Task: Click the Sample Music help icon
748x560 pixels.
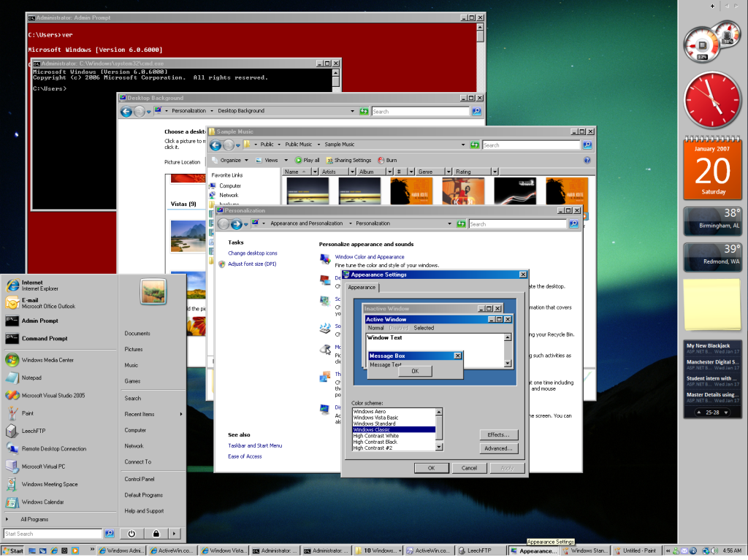Action: 587,161
